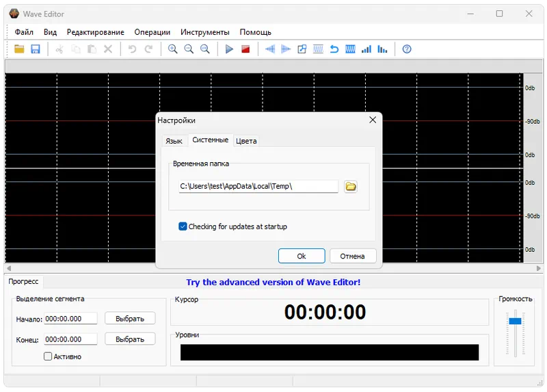
Task: Maximize the Wave Editor window
Action: (500, 14)
